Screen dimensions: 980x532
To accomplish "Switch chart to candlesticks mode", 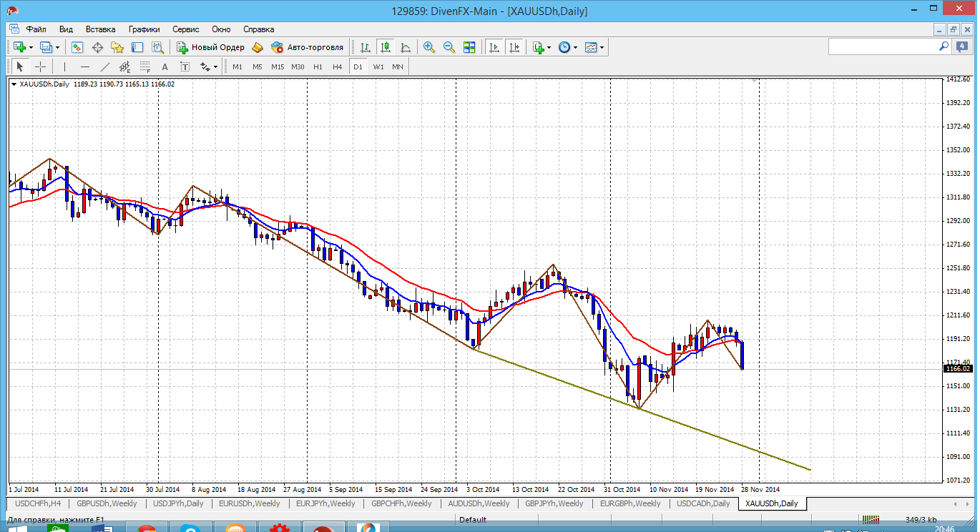I will [x=386, y=47].
